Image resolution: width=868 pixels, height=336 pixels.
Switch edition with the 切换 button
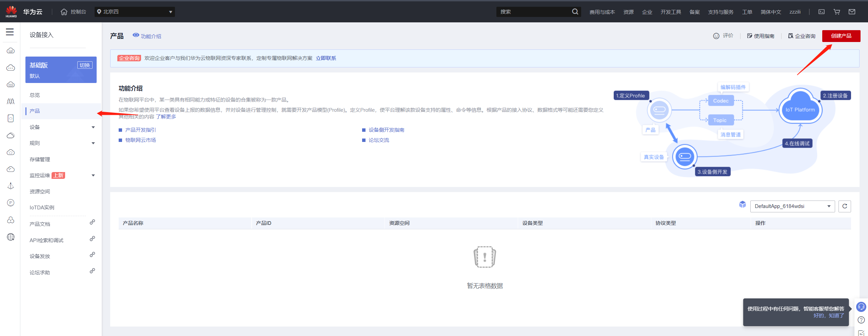point(85,65)
